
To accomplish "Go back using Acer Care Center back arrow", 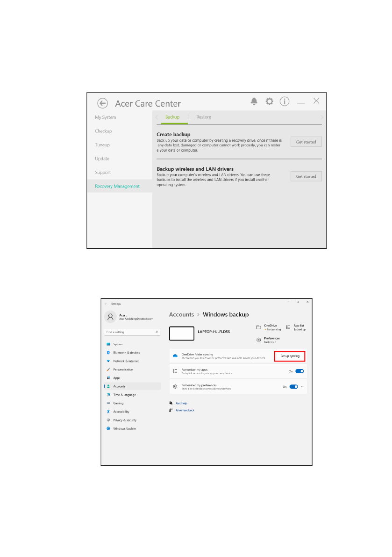I will [103, 103].
